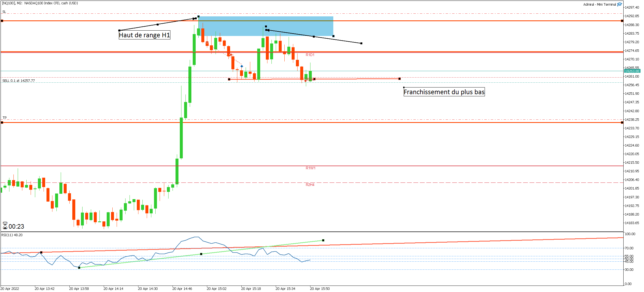
Task: Click the 'Haut de range H1' text label
Action: (x=144, y=35)
